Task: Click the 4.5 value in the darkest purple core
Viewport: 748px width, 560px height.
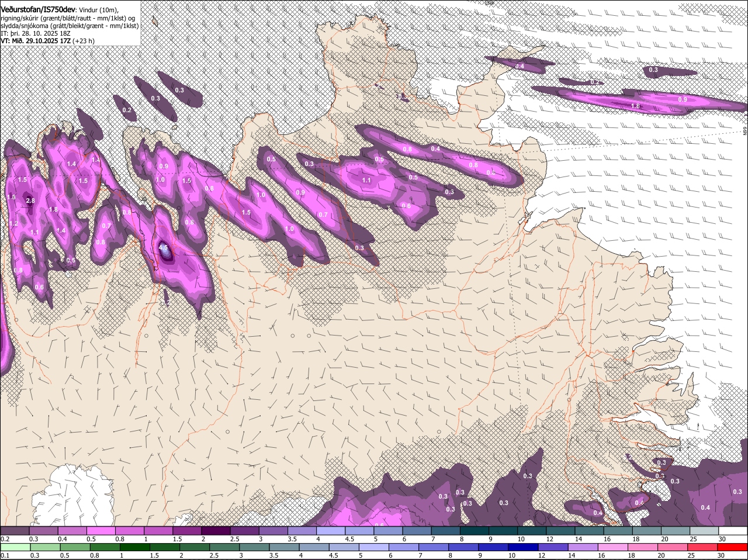Action: tap(164, 248)
